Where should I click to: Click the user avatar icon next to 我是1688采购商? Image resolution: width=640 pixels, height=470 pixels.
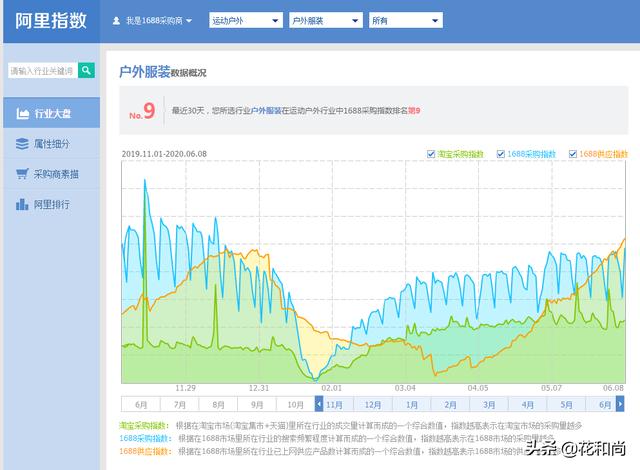pyautogui.click(x=116, y=20)
